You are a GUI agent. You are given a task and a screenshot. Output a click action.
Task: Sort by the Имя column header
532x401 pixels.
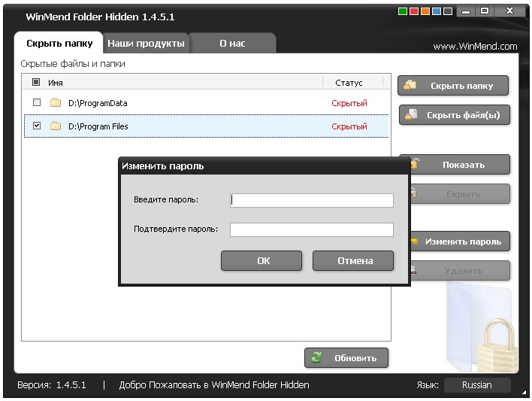[x=56, y=83]
